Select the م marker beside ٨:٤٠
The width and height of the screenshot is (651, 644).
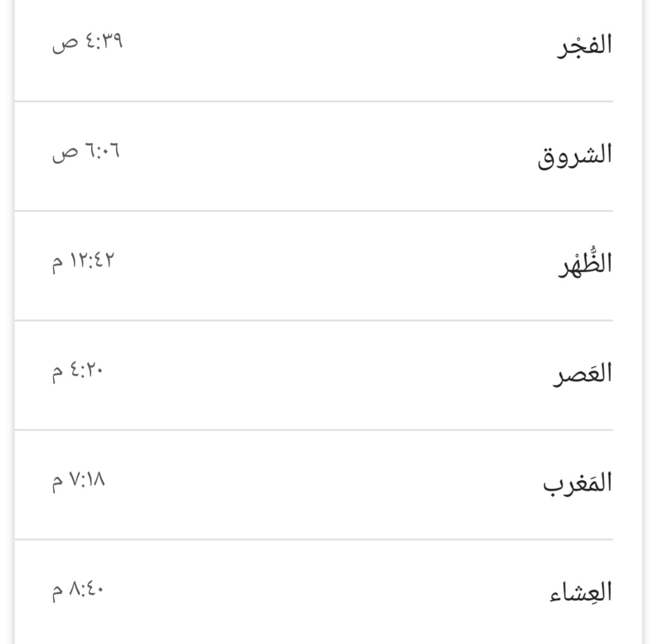58,593
